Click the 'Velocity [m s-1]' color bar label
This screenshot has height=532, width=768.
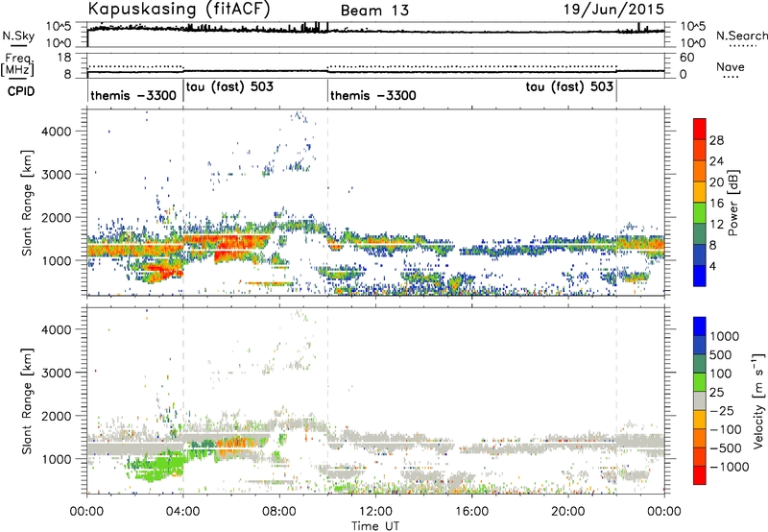pos(757,400)
